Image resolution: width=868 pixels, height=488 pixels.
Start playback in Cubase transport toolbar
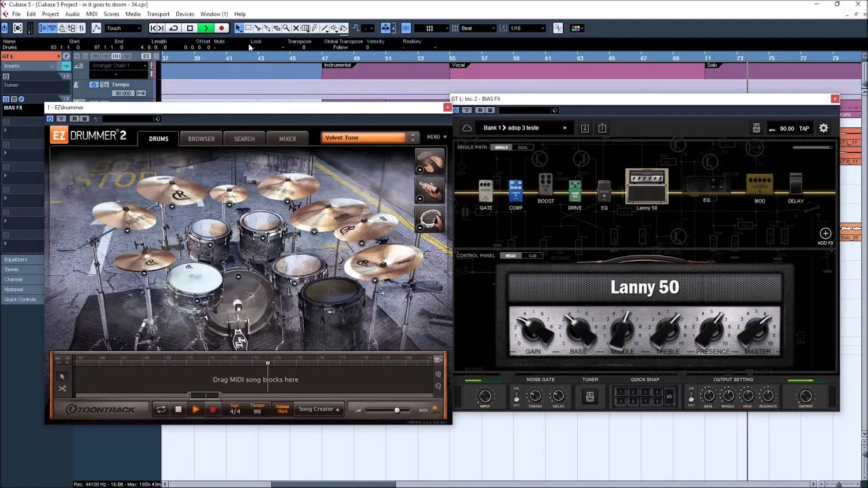[x=205, y=28]
